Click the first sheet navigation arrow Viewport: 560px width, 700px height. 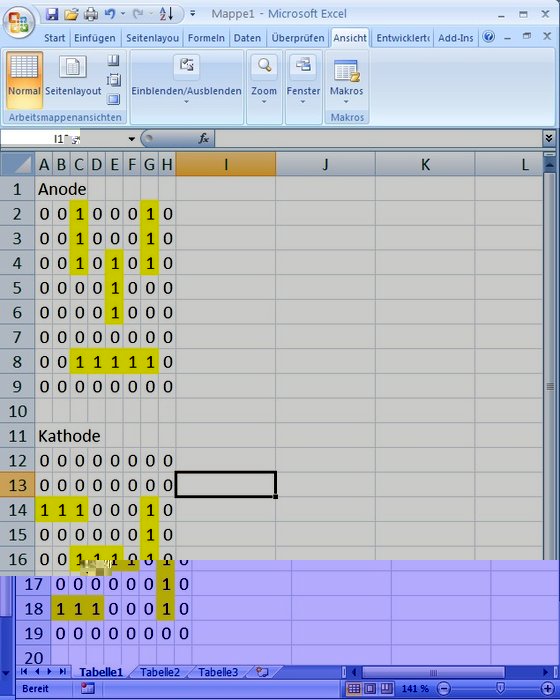point(24,671)
